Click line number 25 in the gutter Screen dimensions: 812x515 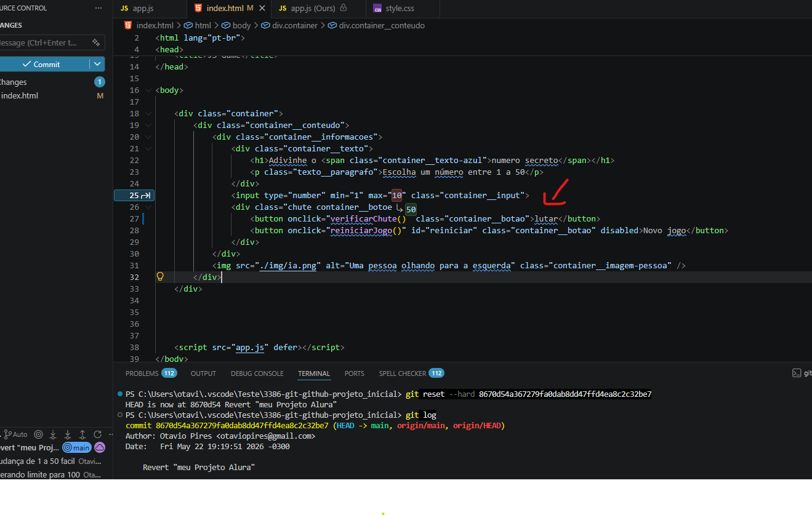[x=134, y=195]
